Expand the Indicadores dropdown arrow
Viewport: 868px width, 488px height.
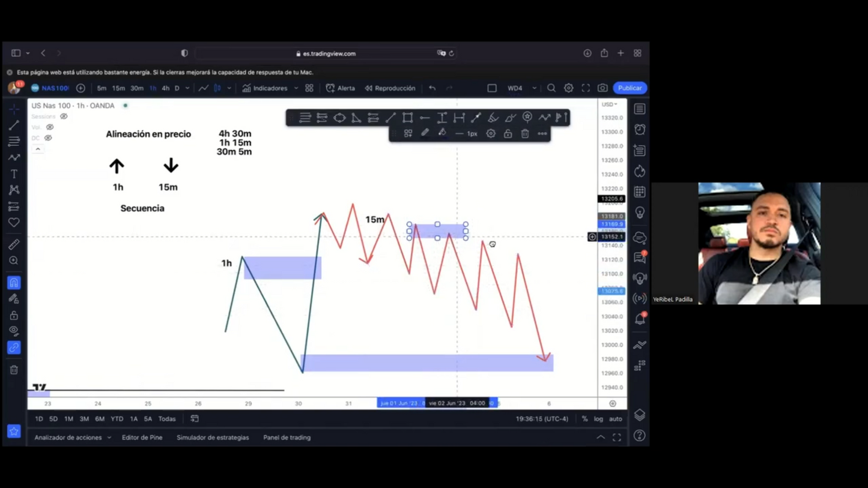coord(296,88)
